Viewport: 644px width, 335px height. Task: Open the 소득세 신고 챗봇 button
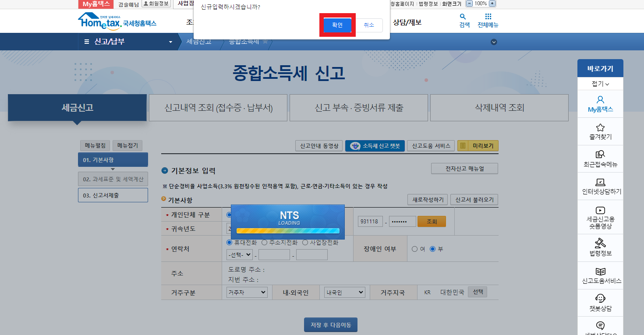pos(375,146)
